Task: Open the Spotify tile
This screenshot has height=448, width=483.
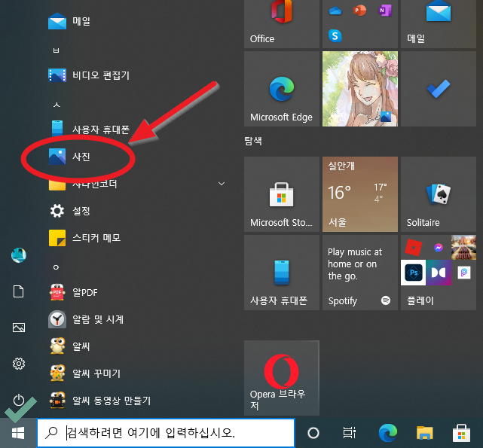Action: click(x=359, y=273)
